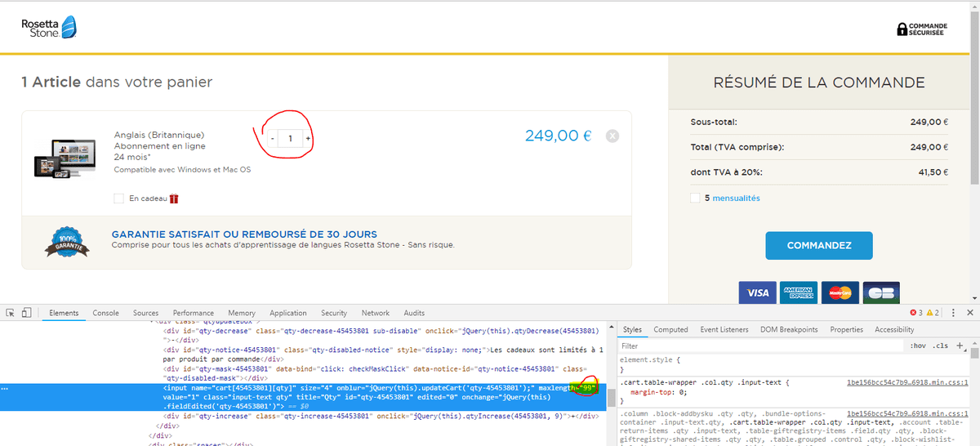Toggle the :hov element state button

[x=918, y=346]
